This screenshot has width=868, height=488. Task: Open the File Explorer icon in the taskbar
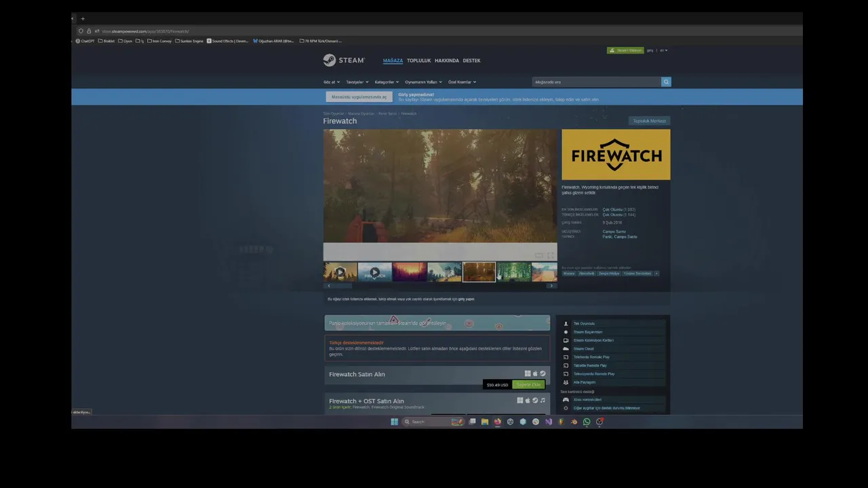484,422
